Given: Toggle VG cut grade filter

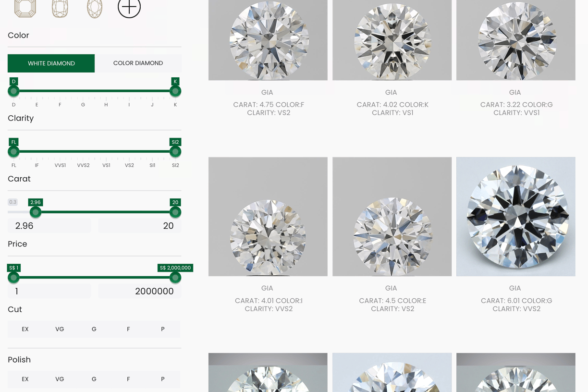Looking at the screenshot, I should click(x=60, y=329).
